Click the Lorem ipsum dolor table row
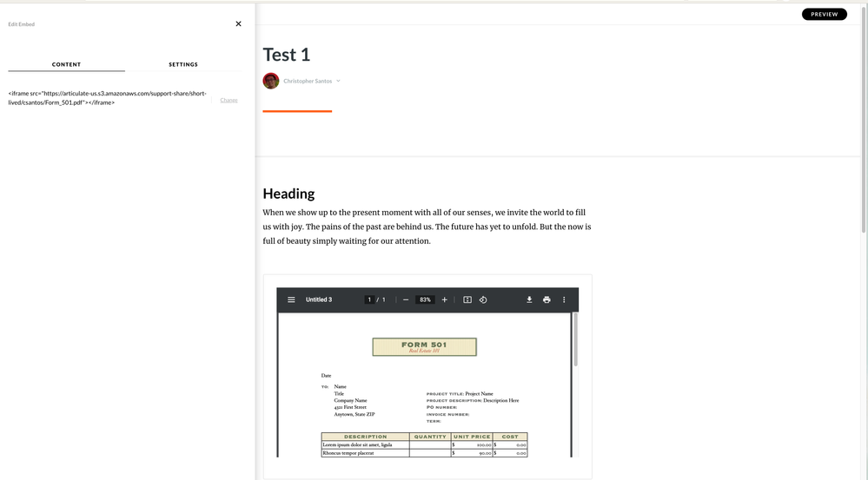This screenshot has height=480, width=868. [x=424, y=444]
